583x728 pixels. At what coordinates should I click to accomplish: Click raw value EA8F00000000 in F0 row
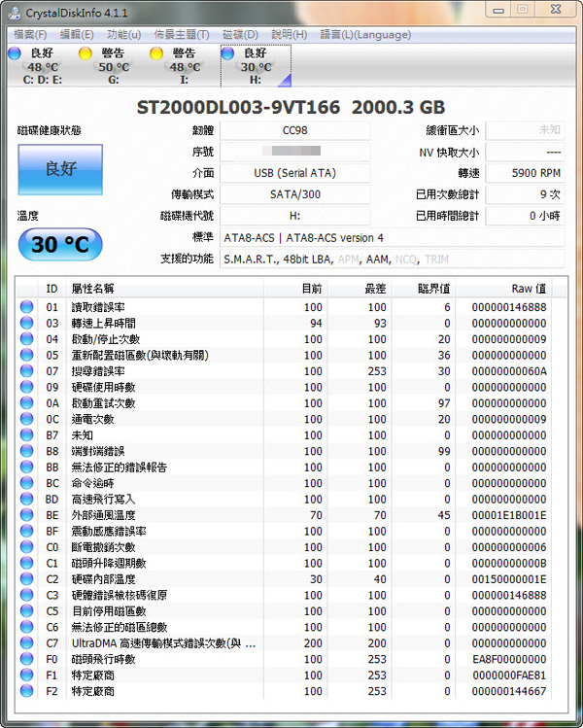coord(509,659)
